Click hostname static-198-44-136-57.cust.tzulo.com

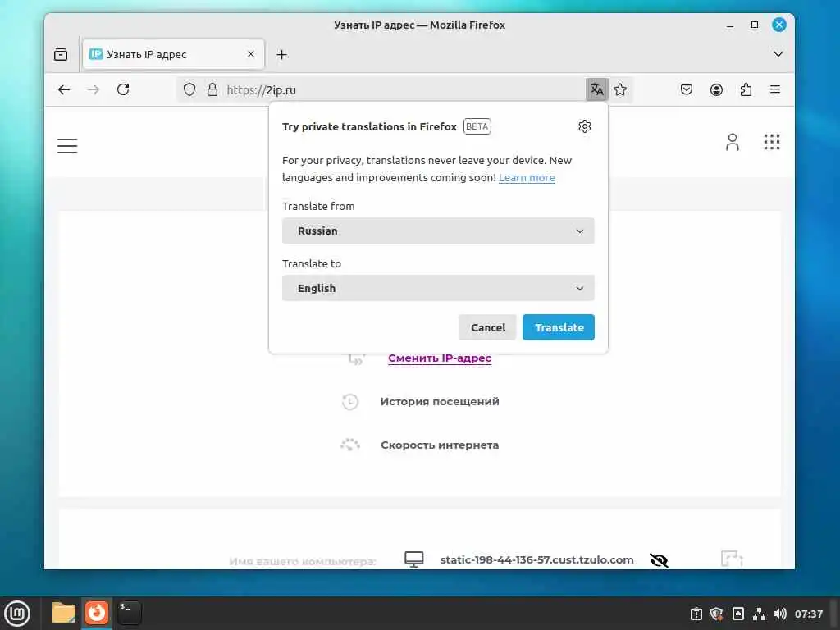click(x=536, y=559)
